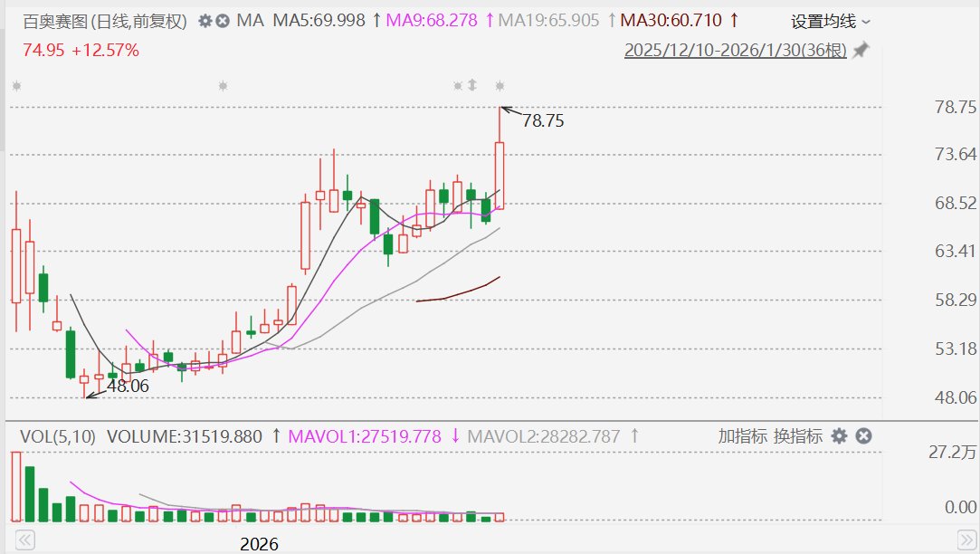Open the 设置均线 dropdown
This screenshot has width=980, height=554.
coord(830,21)
